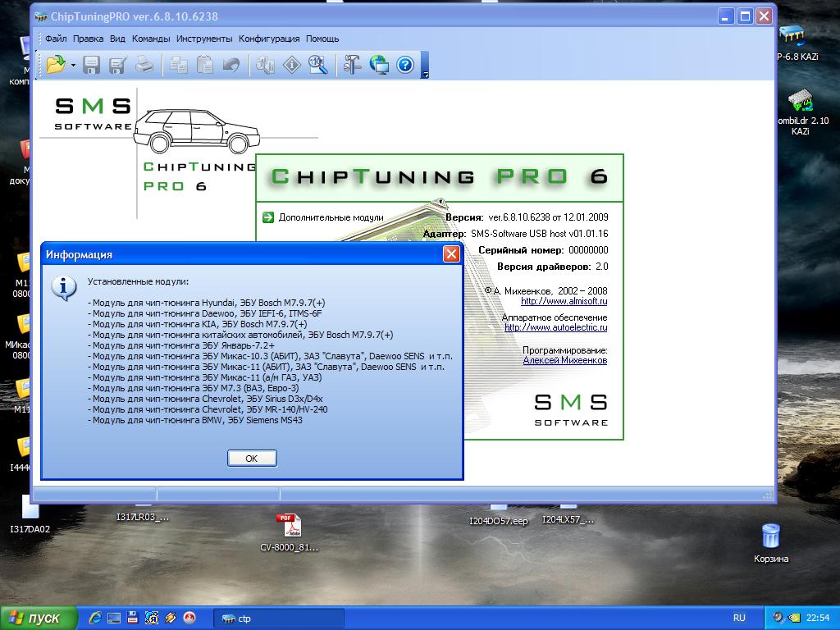Click the KIA Bosch M7.9.7(+) module line
The height and width of the screenshot is (630, 840).
click(x=197, y=324)
